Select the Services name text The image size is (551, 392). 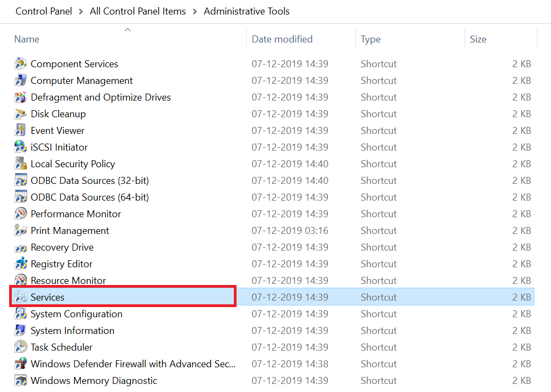pos(47,297)
